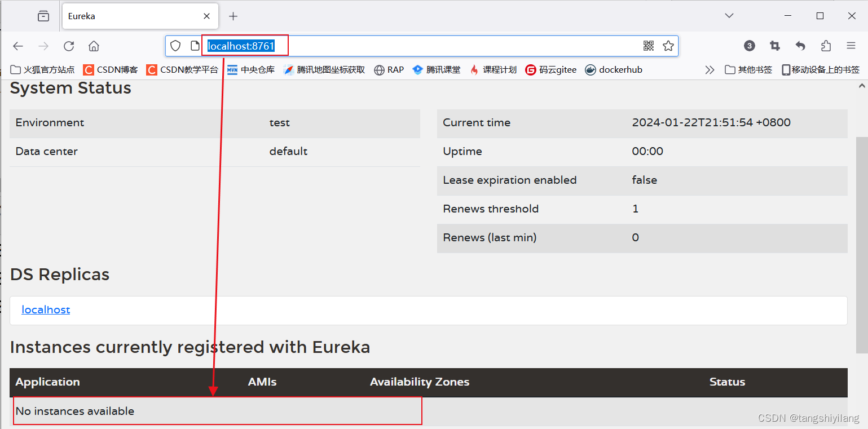The height and width of the screenshot is (429, 868).
Task: Take a screenshot with crop icon
Action: (x=775, y=46)
